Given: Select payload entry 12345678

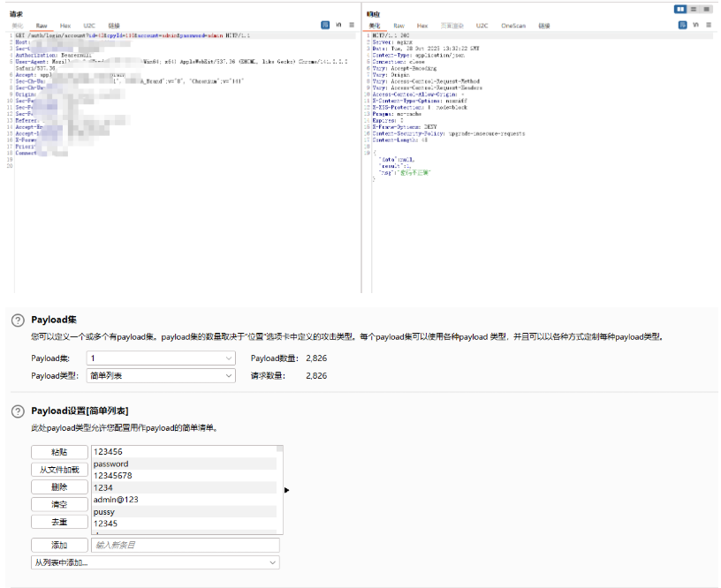Looking at the screenshot, I should tap(184, 476).
